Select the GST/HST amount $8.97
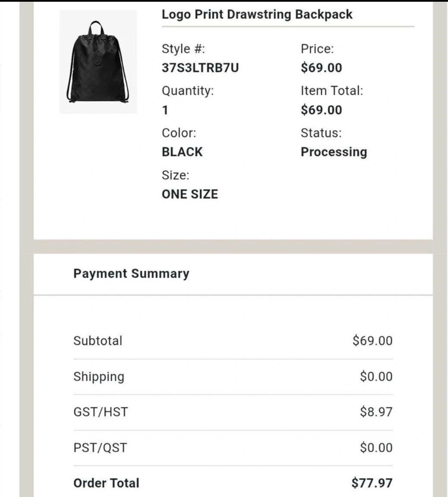448x497 pixels. pyautogui.click(x=376, y=412)
